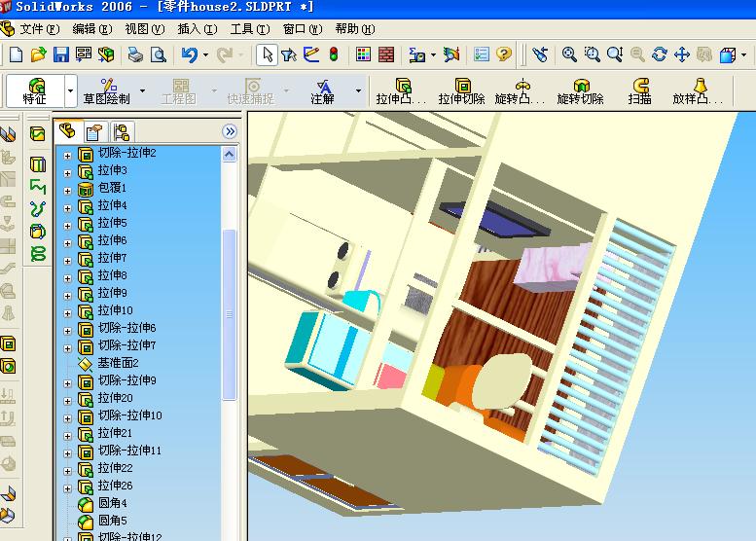This screenshot has width=756, height=541.
Task: Open the 视图(V) menu
Action: point(145,29)
